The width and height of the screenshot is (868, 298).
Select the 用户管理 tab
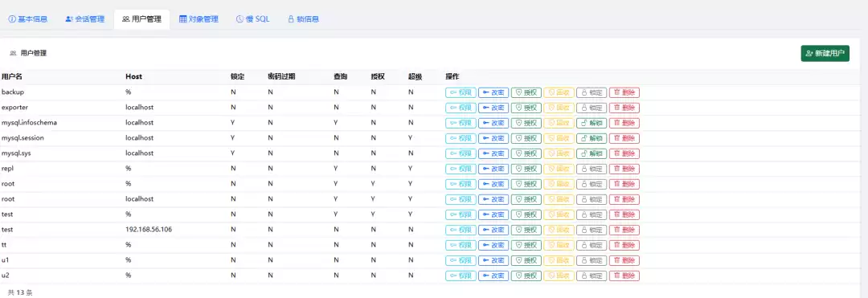coord(141,18)
